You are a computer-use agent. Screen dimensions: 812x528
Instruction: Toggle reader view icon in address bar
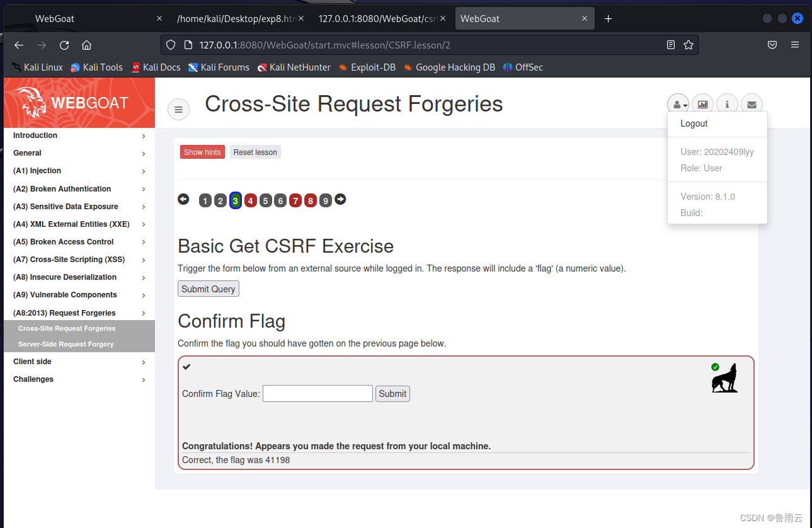[x=671, y=45]
